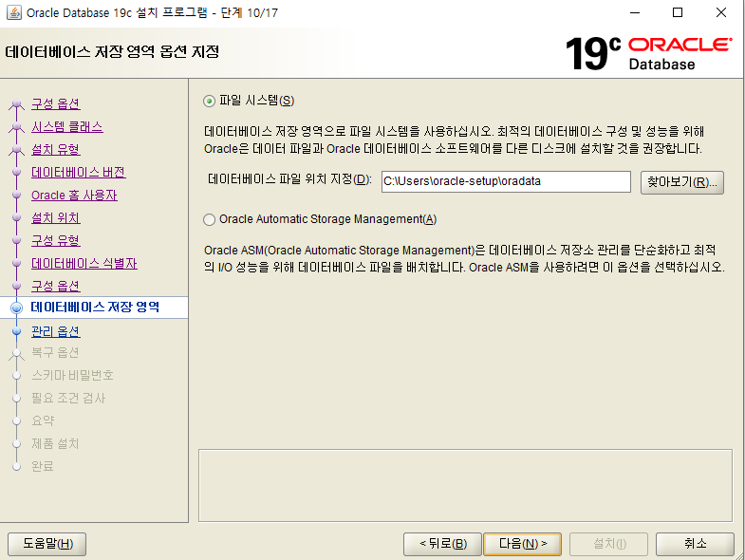This screenshot has height=560, width=745.
Task: Click the database file location input field
Action: click(x=506, y=181)
